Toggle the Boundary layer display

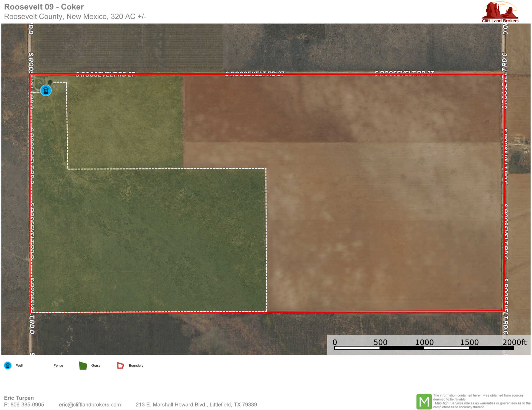coord(136,365)
